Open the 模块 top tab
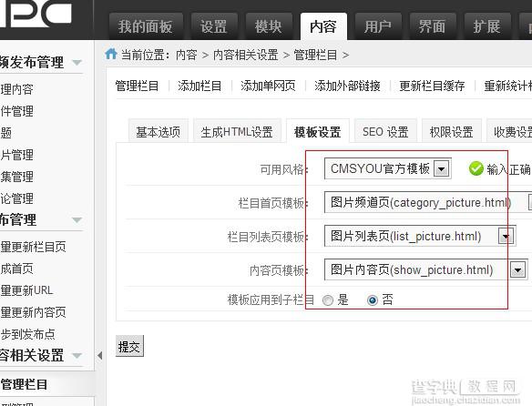This screenshot has height=406, width=532. point(269,26)
